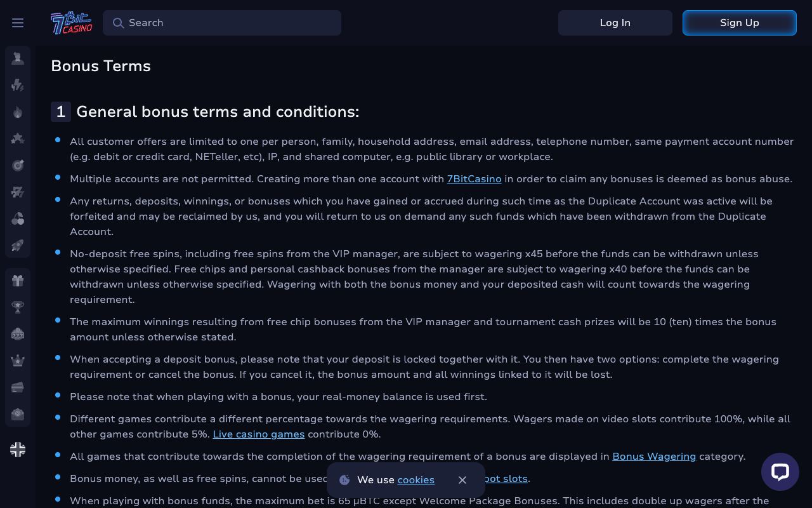This screenshot has width=812, height=508.
Task: Open the slot machine 777 icon
Action: [18, 334]
